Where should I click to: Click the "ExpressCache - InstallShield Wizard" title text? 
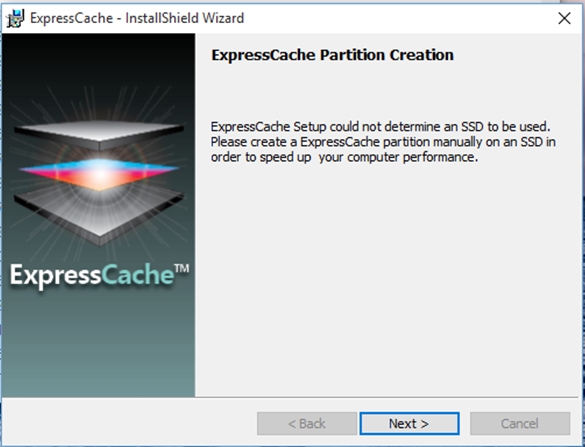point(137,18)
